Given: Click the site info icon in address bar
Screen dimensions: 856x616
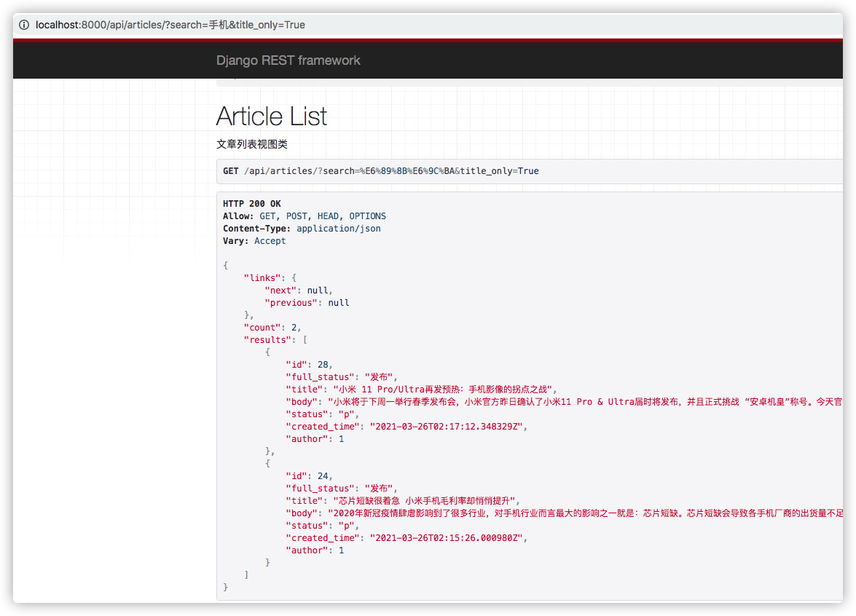Looking at the screenshot, I should [25, 25].
